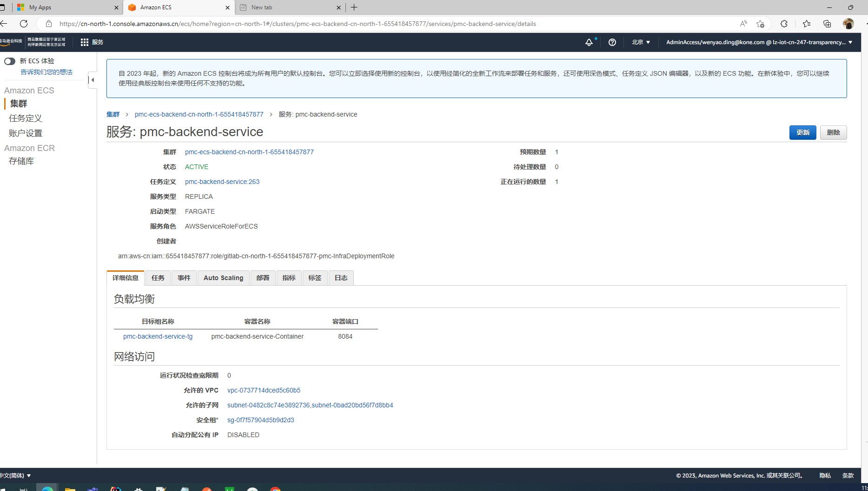Reload the page with the refresh icon
868x491 pixels.
[24, 24]
